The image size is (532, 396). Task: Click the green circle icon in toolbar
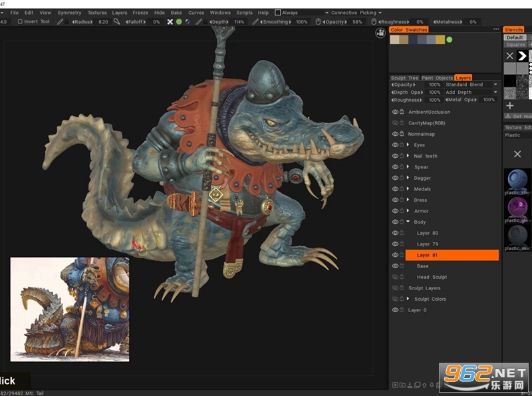click(179, 22)
